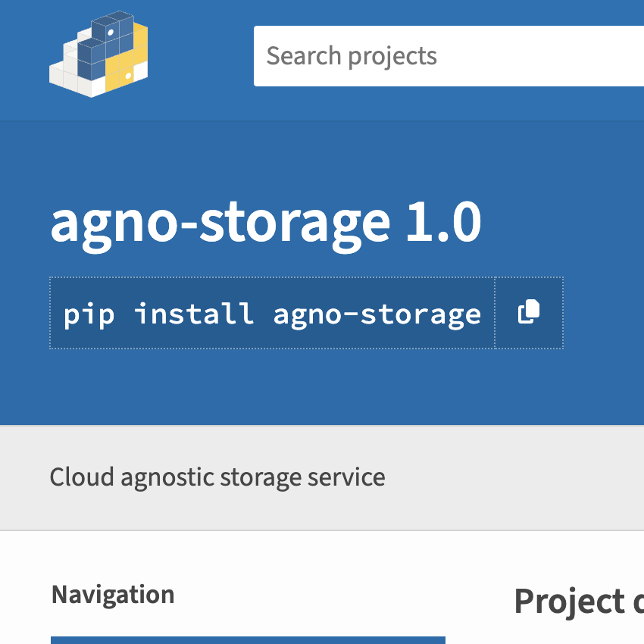Click the agno-storage 1.0 package title
This screenshot has height=644, width=644.
coord(265,222)
